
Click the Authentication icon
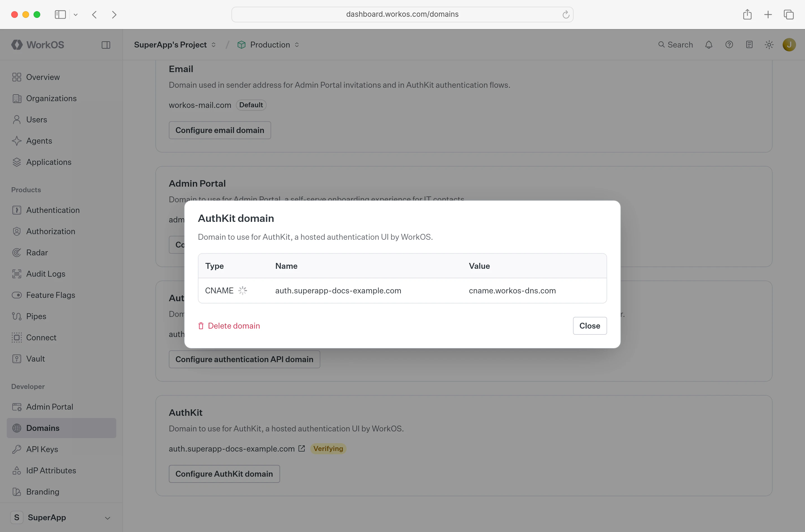coord(16,210)
